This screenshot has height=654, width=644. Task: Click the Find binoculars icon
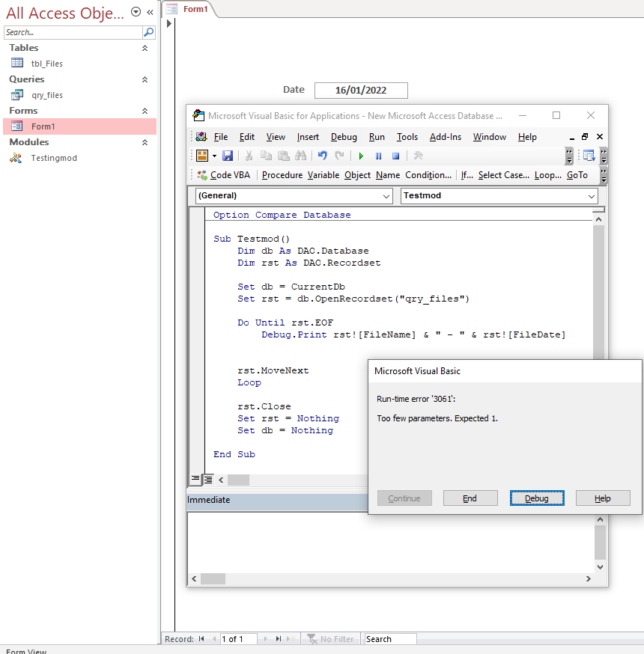tap(300, 156)
